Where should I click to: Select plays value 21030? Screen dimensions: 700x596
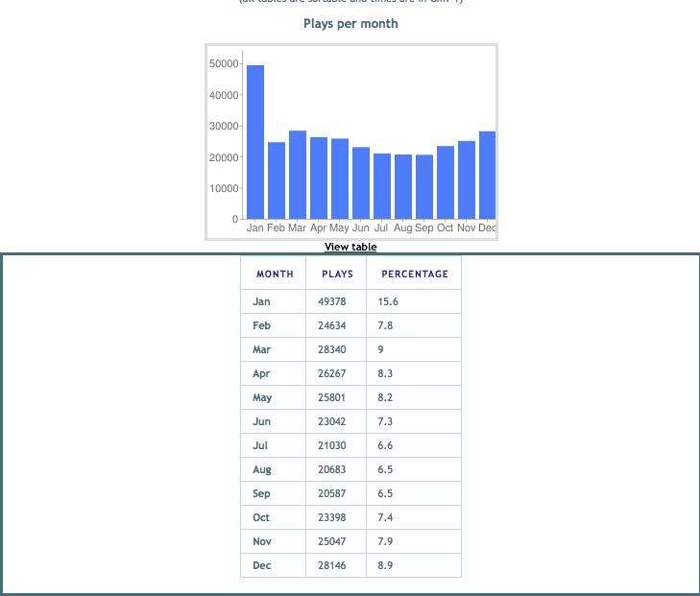click(331, 446)
